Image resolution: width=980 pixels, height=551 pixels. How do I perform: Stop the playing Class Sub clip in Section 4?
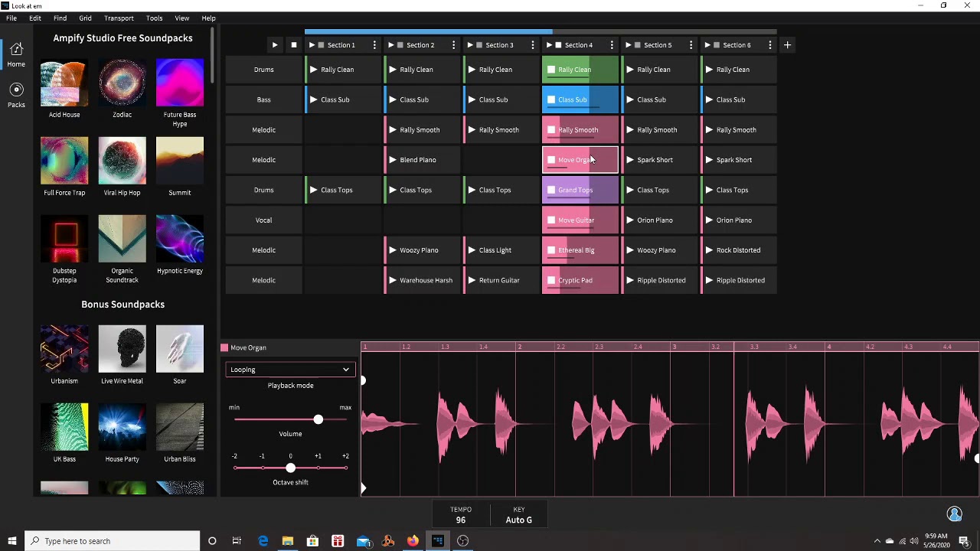point(551,99)
